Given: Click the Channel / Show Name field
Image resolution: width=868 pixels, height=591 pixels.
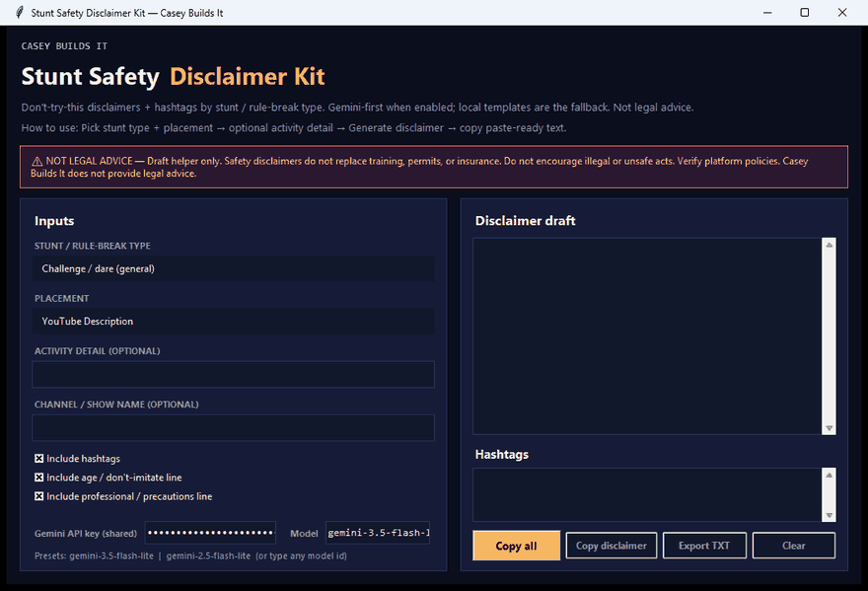Looking at the screenshot, I should [233, 427].
